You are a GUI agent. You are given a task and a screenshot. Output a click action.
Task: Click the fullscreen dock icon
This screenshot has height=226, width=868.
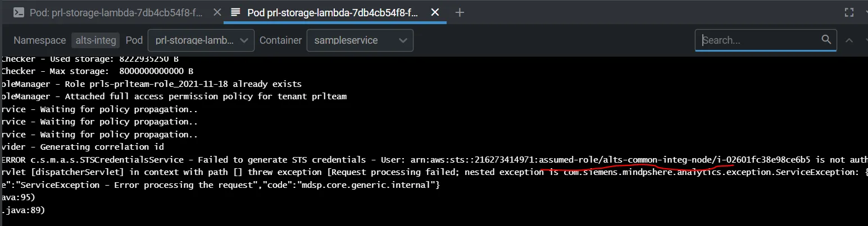849,12
